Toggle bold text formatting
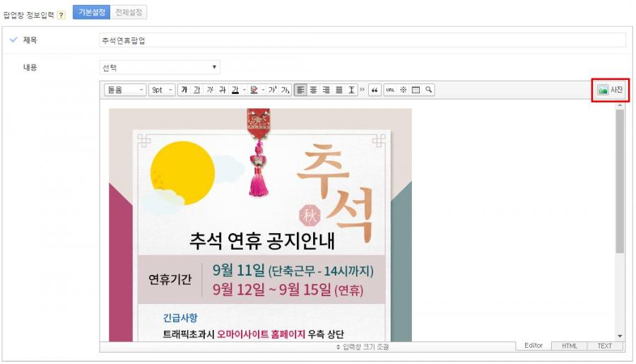The height and width of the screenshot is (364, 636). (x=184, y=90)
